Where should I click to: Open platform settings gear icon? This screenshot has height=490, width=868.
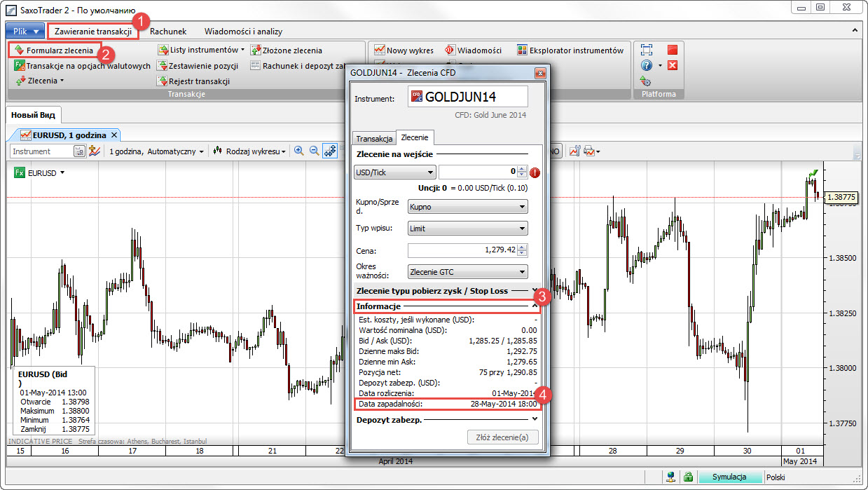click(x=646, y=81)
